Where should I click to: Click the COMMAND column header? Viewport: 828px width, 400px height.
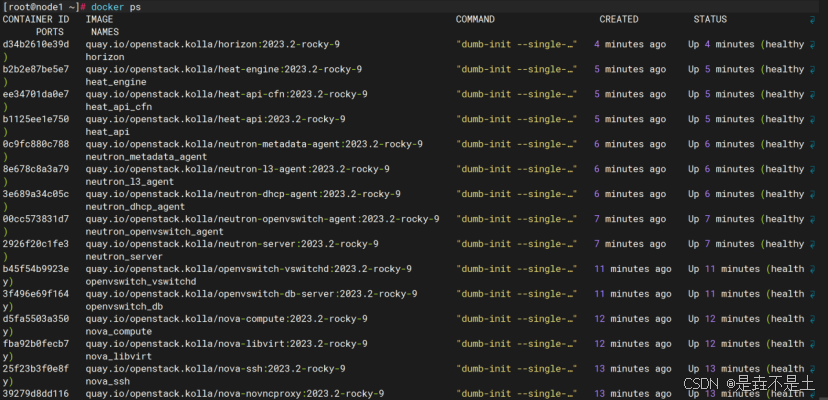point(475,19)
